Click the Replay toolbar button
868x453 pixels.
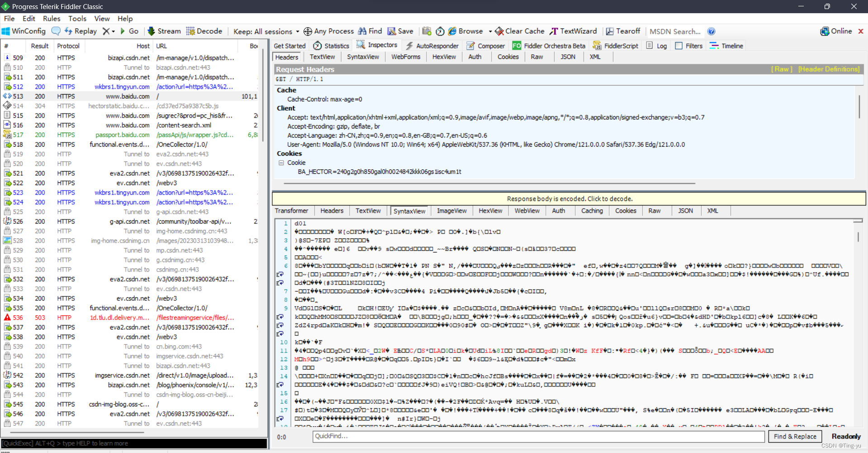coord(81,31)
